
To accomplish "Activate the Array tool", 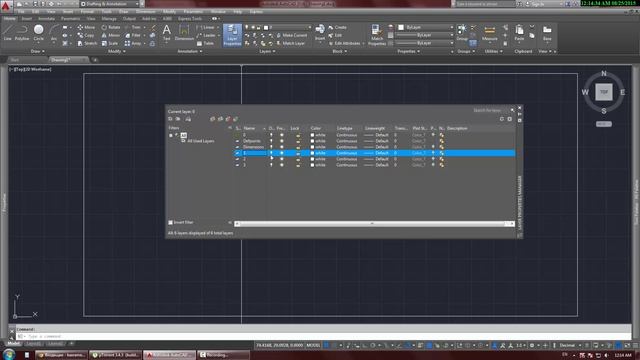I will coord(133,43).
